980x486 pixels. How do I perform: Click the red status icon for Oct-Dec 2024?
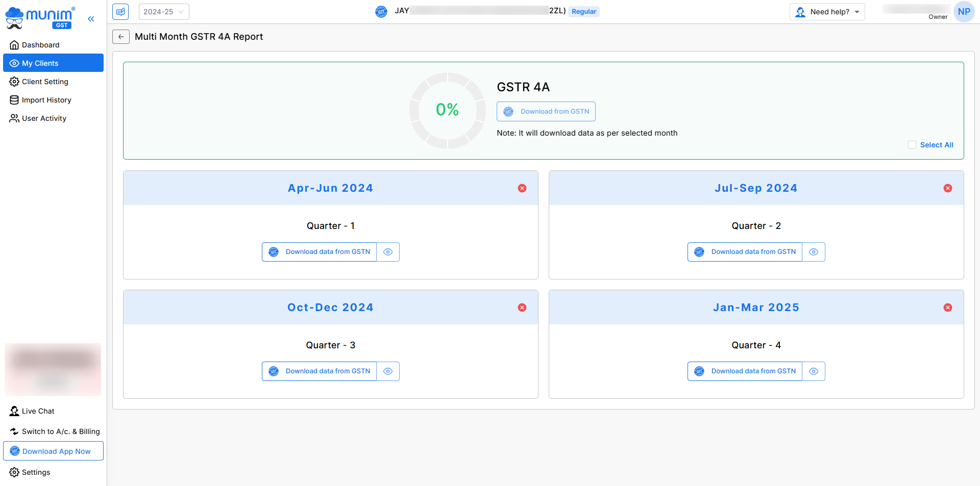click(522, 308)
